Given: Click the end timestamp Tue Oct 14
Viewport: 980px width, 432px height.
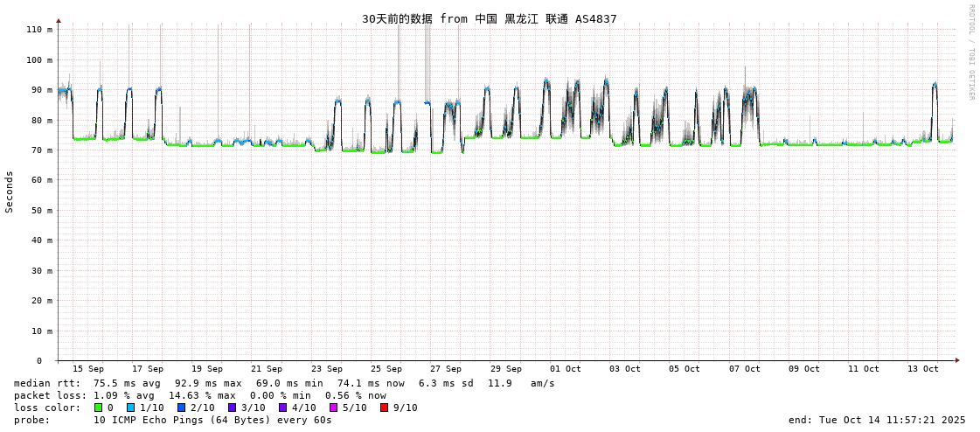Looking at the screenshot, I should click(878, 420).
